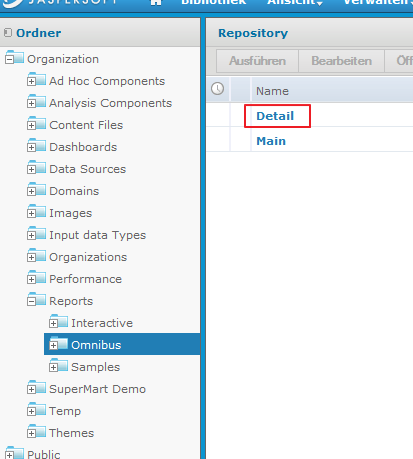The width and height of the screenshot is (413, 459).
Task: Click the Ausführen button
Action: point(257,61)
